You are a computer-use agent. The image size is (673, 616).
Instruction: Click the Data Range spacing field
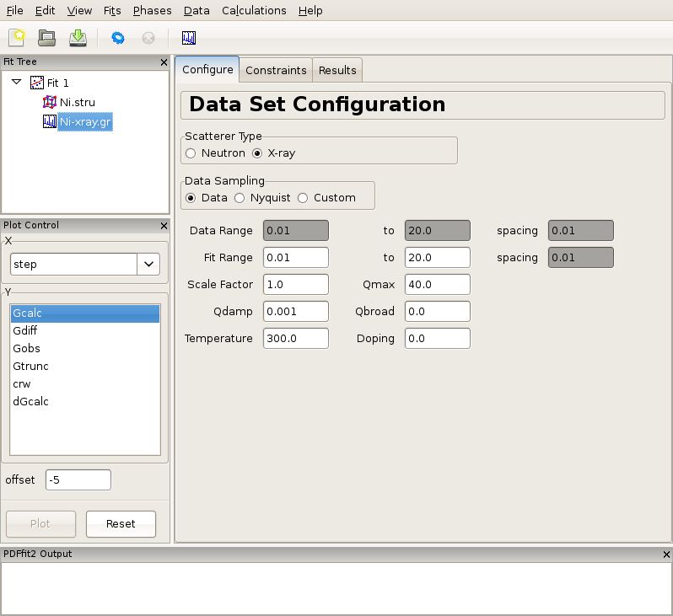point(581,230)
